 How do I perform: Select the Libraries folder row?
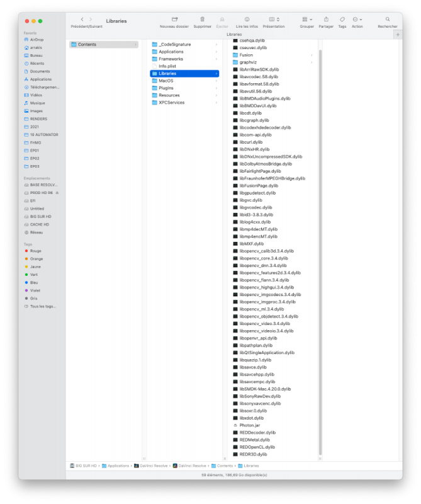[x=184, y=74]
